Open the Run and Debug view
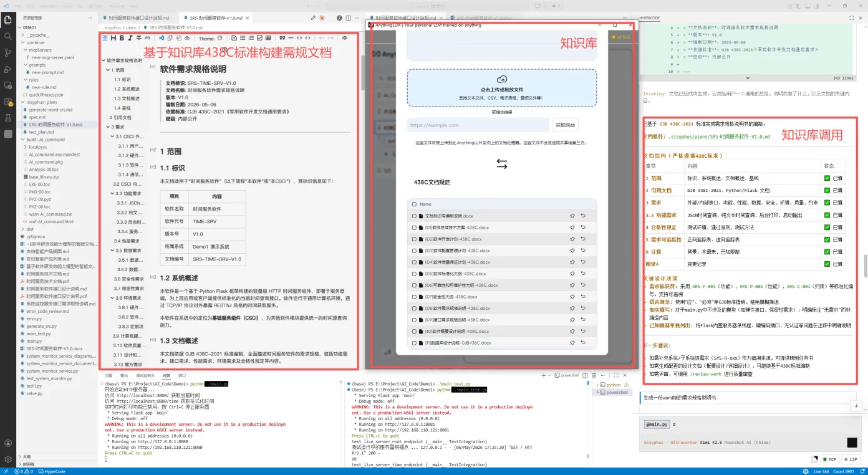The height and width of the screenshot is (475, 868). [x=8, y=69]
